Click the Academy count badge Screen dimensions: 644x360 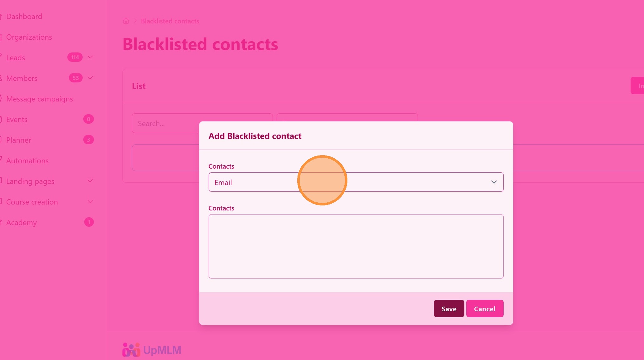pyautogui.click(x=89, y=222)
